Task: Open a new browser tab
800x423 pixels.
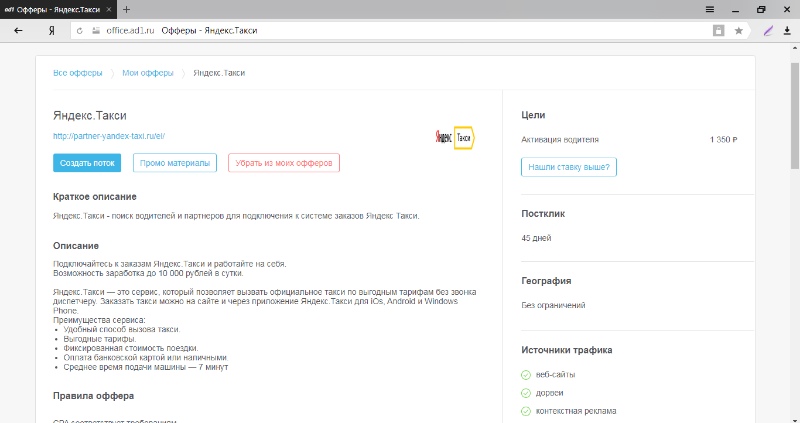Action: coord(126,8)
